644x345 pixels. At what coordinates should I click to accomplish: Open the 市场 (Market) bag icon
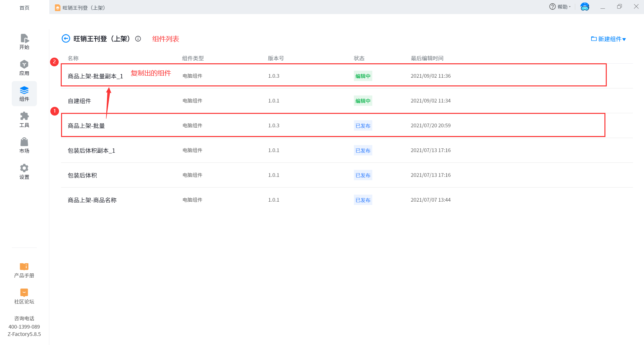[x=24, y=145]
